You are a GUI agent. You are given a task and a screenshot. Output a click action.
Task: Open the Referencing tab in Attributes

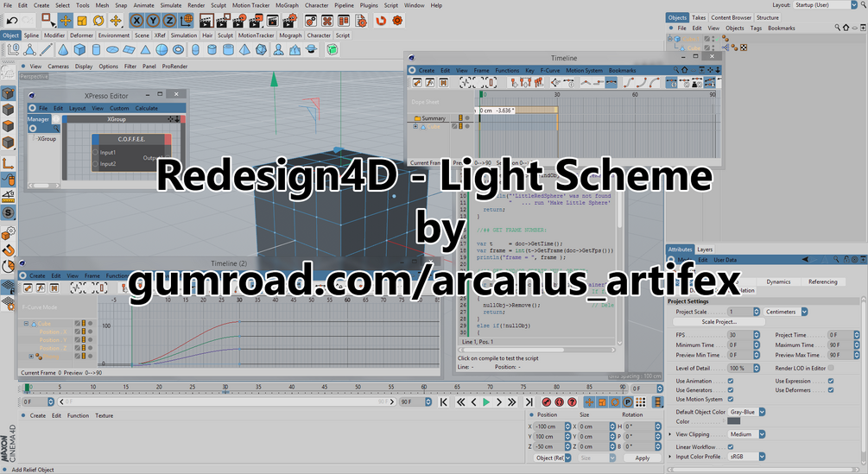pos(822,281)
